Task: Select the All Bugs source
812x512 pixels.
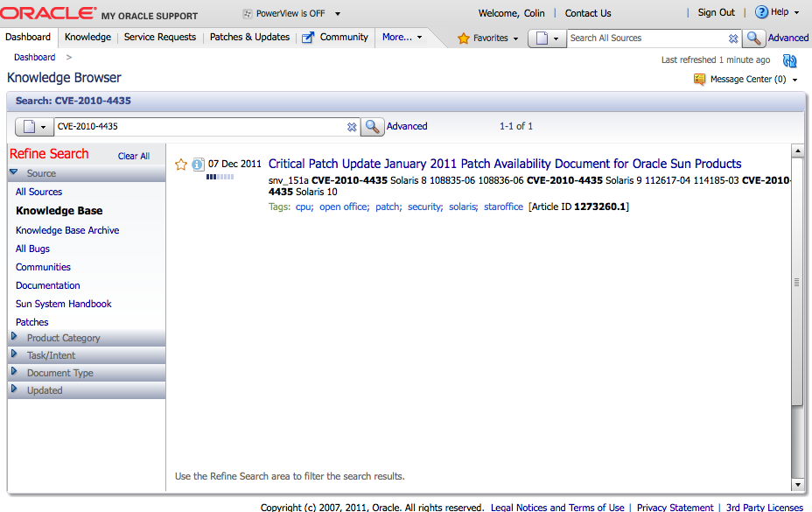Action: click(x=32, y=249)
